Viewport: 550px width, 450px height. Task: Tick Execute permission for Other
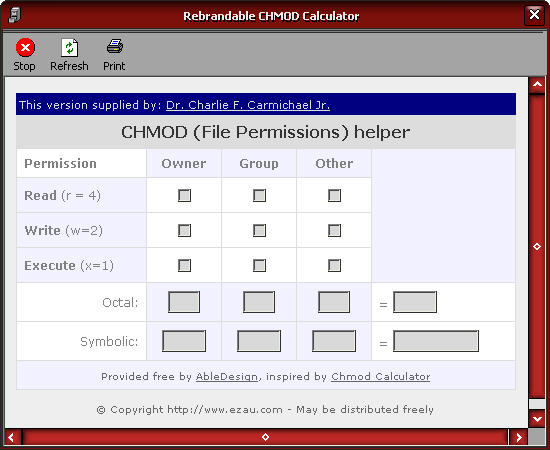coord(334,266)
